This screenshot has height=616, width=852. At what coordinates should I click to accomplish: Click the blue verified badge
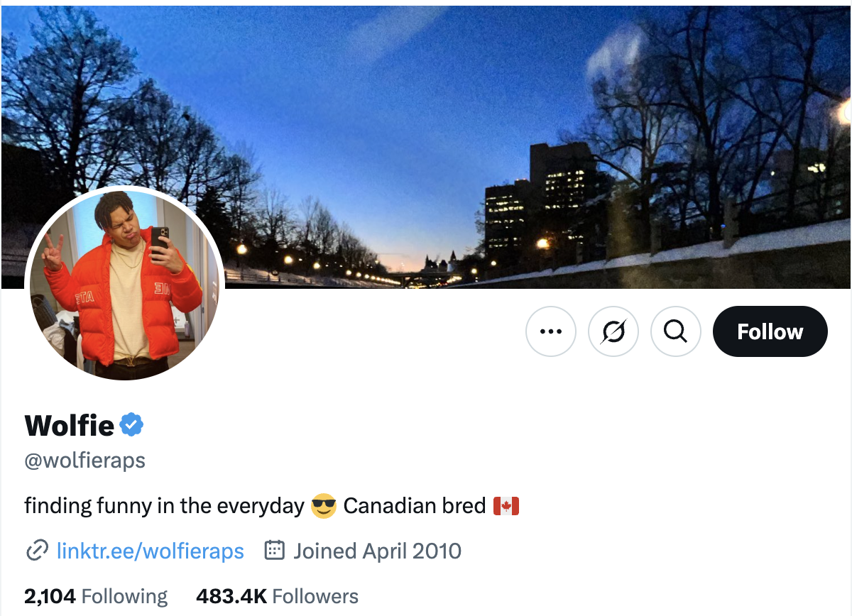coord(131,425)
